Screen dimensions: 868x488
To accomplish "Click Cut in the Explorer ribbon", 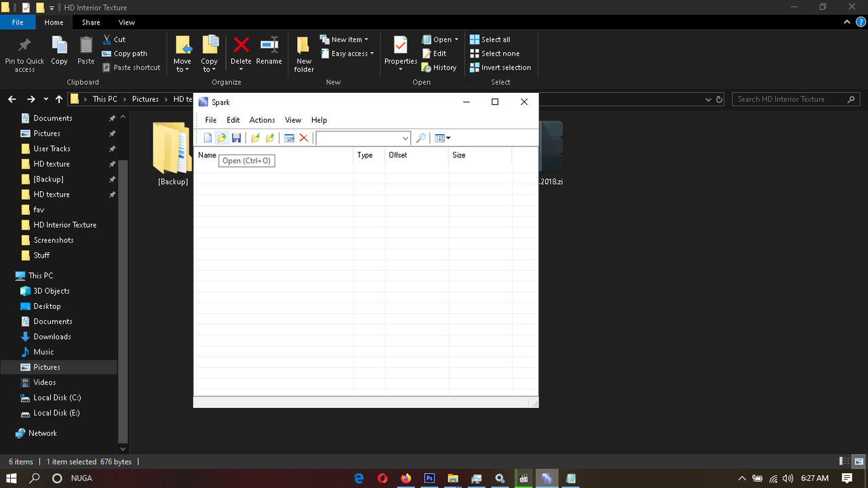I will pyautogui.click(x=114, y=39).
